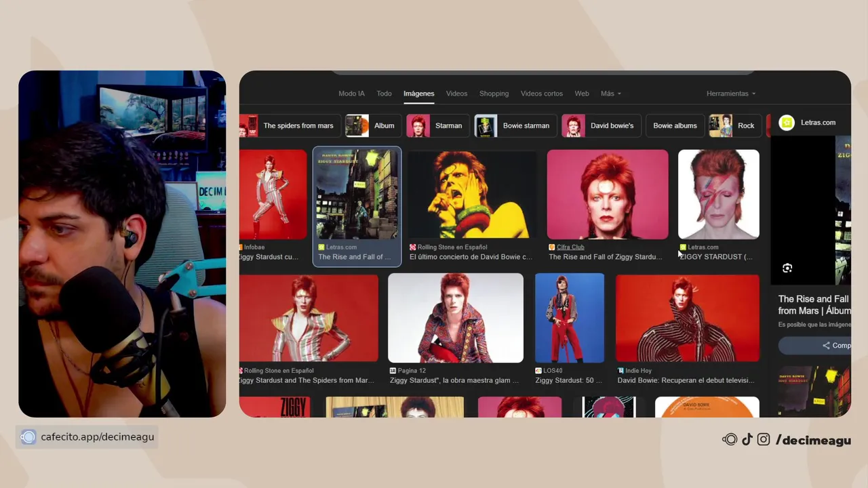Switch to the Web tab
868x488 pixels.
click(582, 94)
